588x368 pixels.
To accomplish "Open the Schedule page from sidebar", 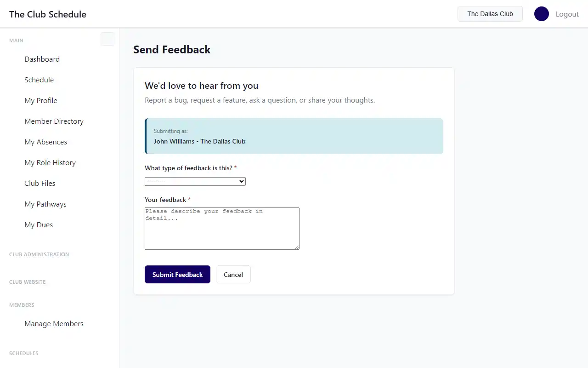I will (39, 80).
